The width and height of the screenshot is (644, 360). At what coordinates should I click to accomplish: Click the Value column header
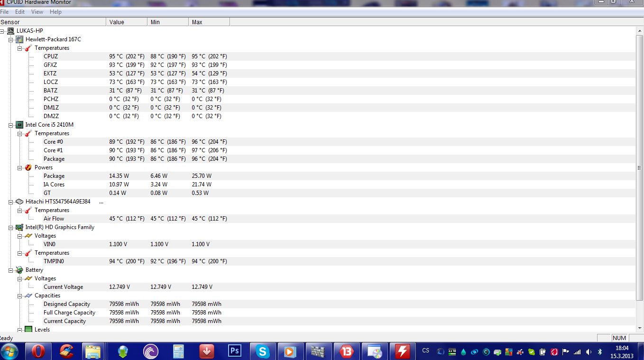127,22
